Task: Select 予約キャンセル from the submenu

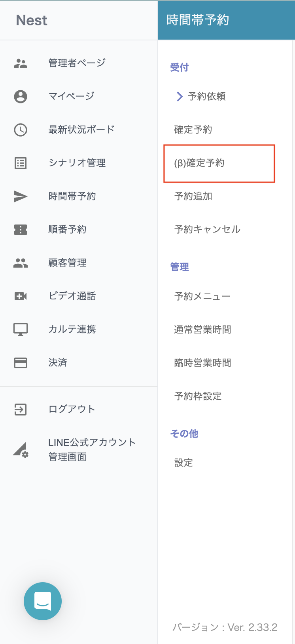Action: point(207,230)
